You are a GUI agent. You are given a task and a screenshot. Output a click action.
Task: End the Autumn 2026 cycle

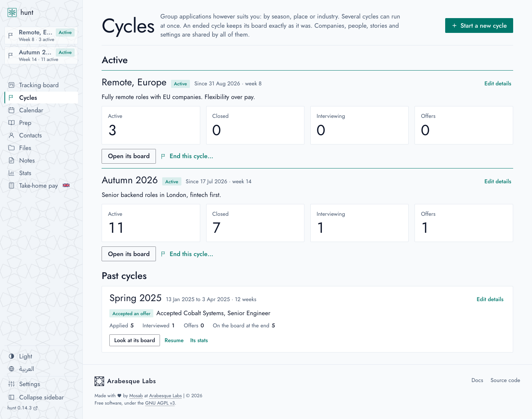pyautogui.click(x=187, y=254)
